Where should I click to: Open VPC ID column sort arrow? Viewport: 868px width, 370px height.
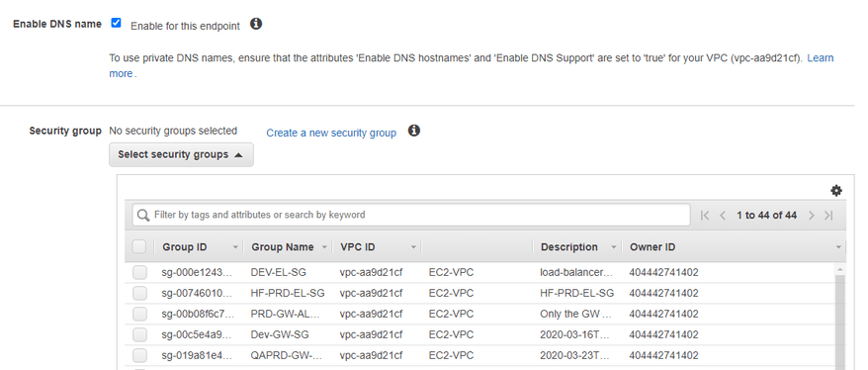click(413, 247)
